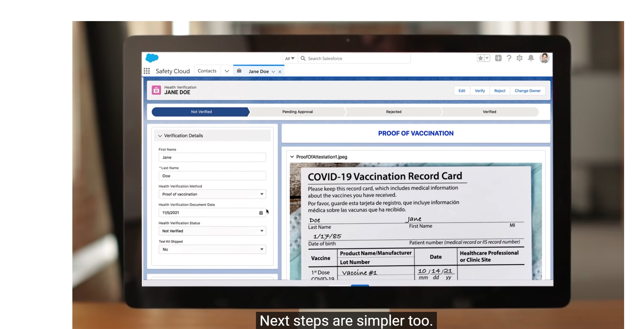The width and height of the screenshot is (644, 329).
Task: Open the Contacts navigation chevron menu
Action: (x=227, y=71)
